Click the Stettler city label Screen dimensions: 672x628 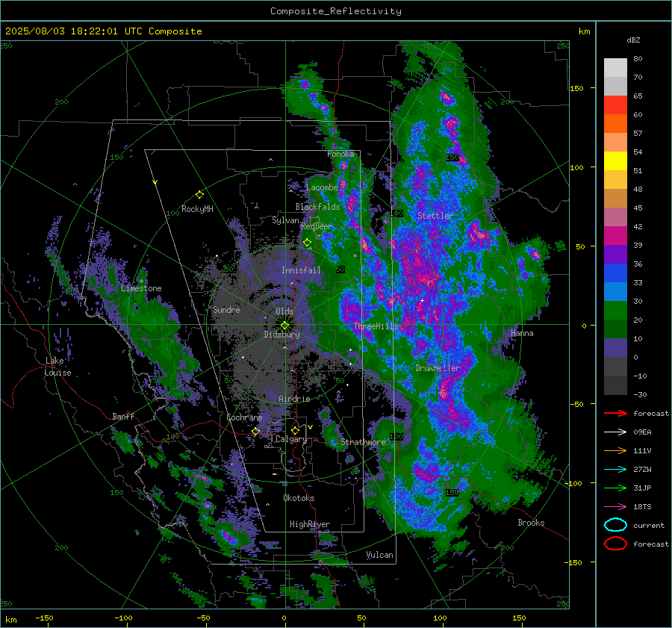point(435,216)
